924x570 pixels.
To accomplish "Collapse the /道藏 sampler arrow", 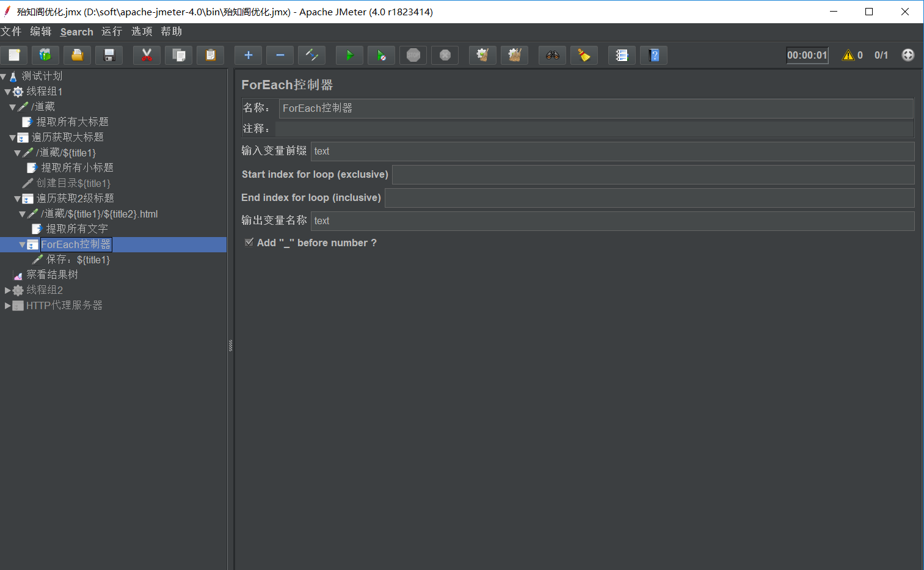I will tap(12, 107).
